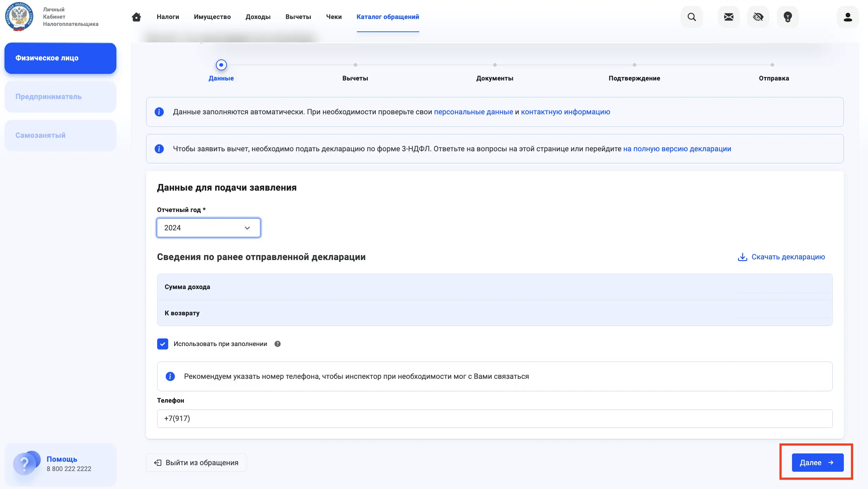Click the search magnifier icon

pos(691,17)
